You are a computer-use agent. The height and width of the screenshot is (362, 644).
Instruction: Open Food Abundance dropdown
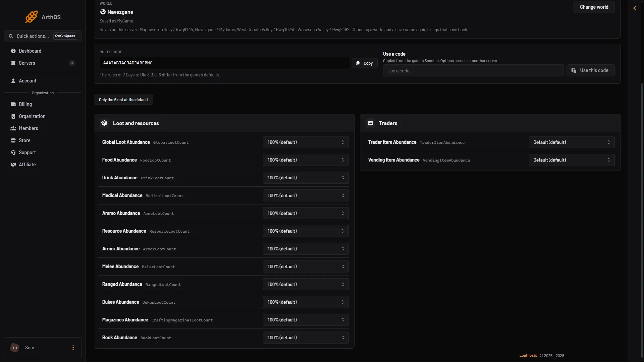[306, 160]
